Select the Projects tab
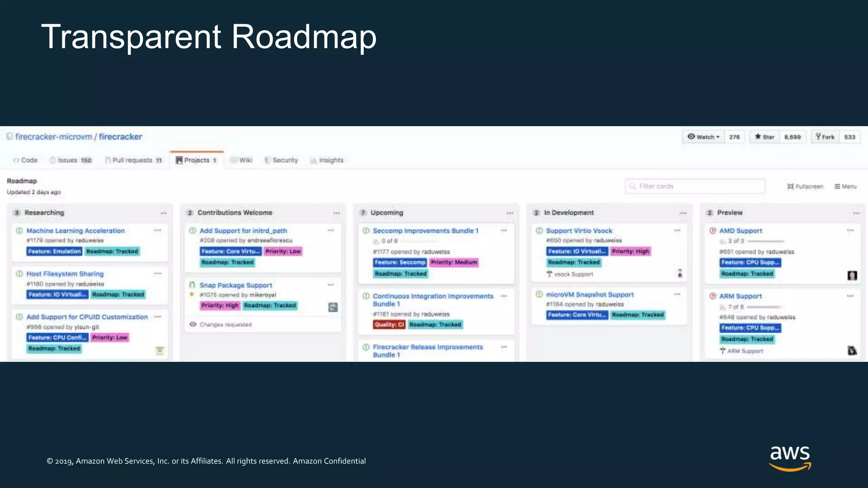This screenshot has height=488, width=868. tap(197, 160)
